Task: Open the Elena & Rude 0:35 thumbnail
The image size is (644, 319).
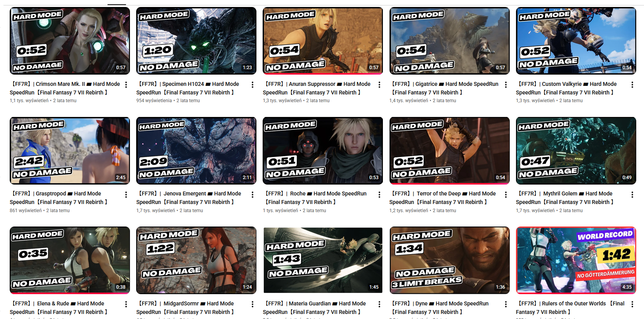Action: 70,260
